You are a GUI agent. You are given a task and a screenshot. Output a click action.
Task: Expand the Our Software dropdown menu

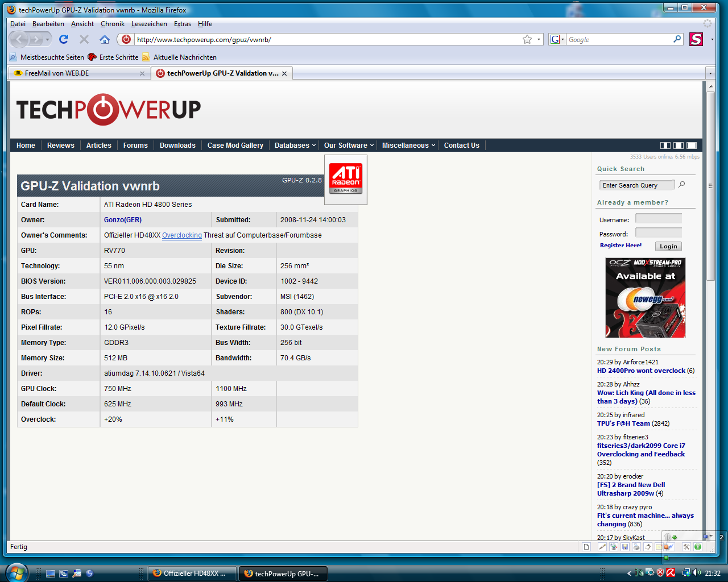349,145
